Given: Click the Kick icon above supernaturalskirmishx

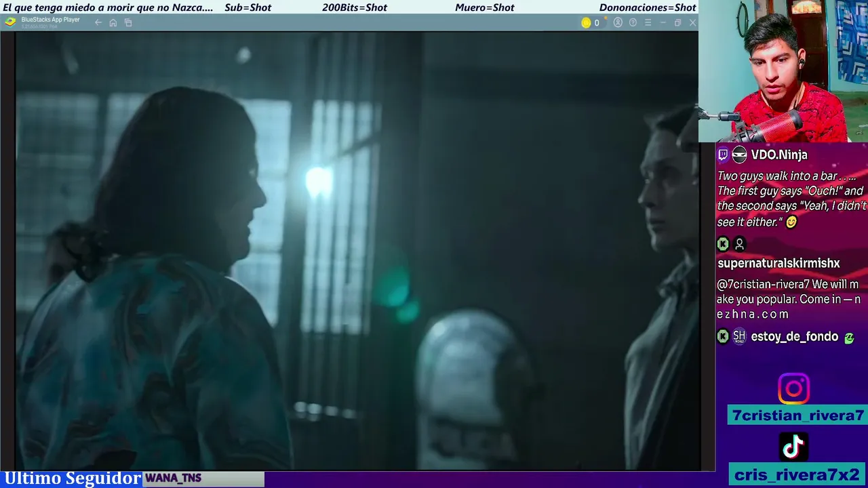Looking at the screenshot, I should [723, 243].
